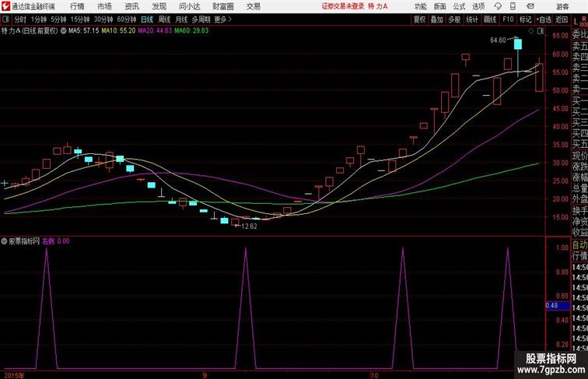Image resolution: width=588 pixels, height=379 pixels.
Task: Click the 64.60 high price label
Action: tap(498, 40)
